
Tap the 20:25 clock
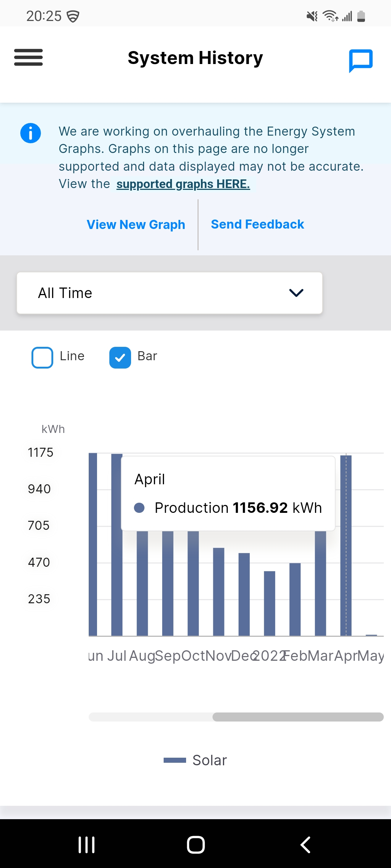click(44, 16)
